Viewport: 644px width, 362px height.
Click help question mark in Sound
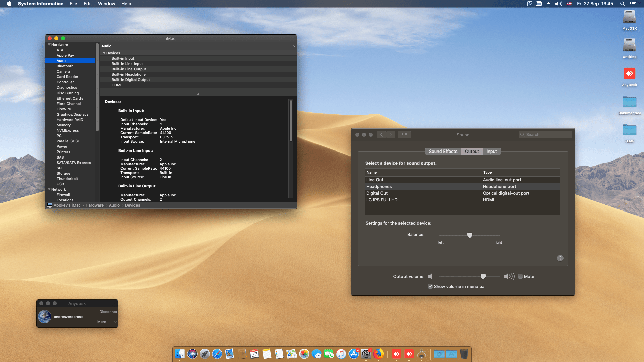pyautogui.click(x=560, y=258)
